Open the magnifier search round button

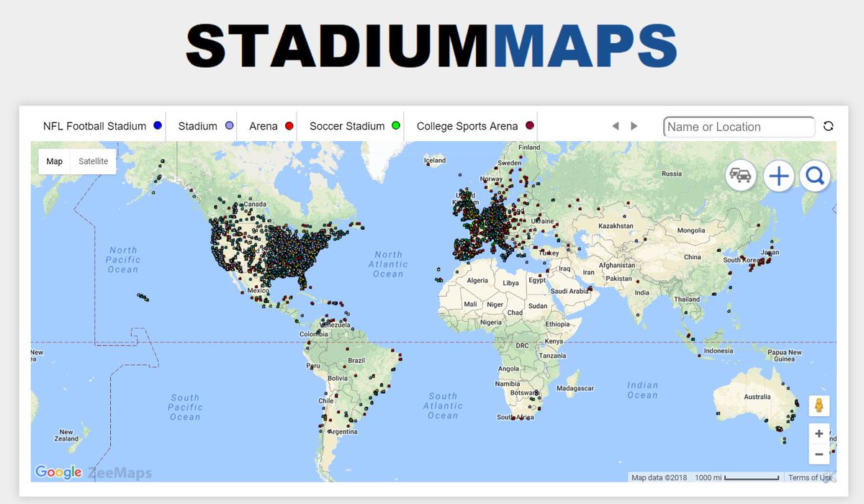tap(815, 176)
